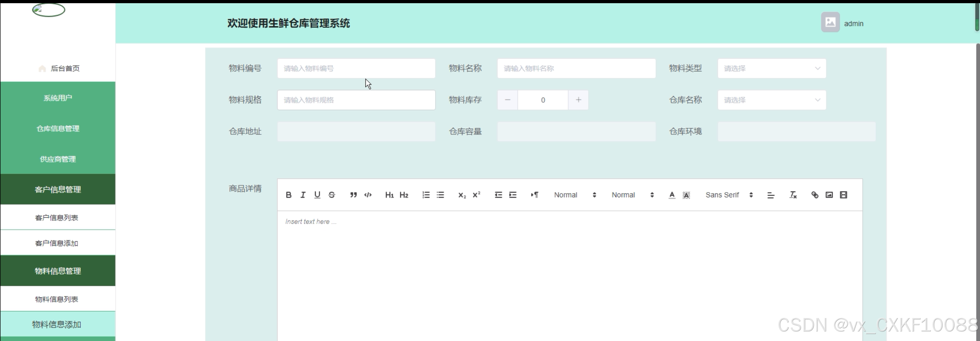Open text color picker
Viewport: 980px width, 341px height.
click(x=672, y=195)
